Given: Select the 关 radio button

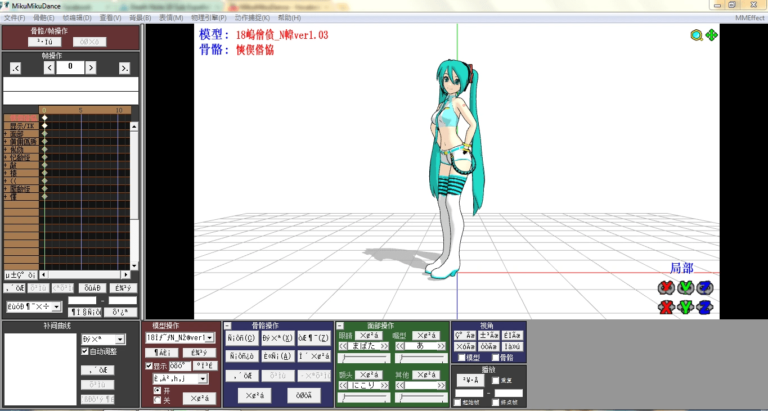Looking at the screenshot, I should (x=157, y=400).
